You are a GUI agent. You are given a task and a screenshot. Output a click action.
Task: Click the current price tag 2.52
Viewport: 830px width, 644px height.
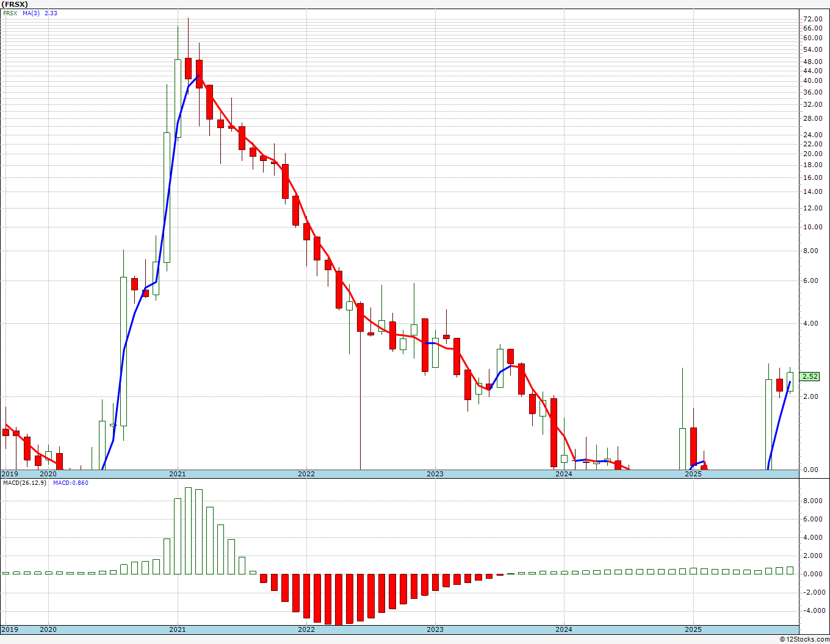(x=809, y=376)
